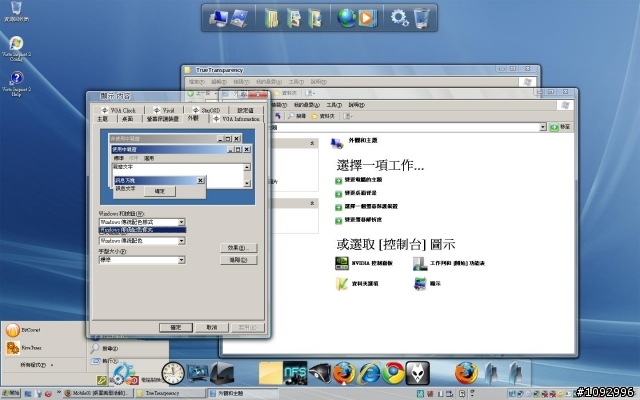This screenshot has width=640, height=400.
Task: Switch to the 桌面 tab
Action: tap(128, 119)
